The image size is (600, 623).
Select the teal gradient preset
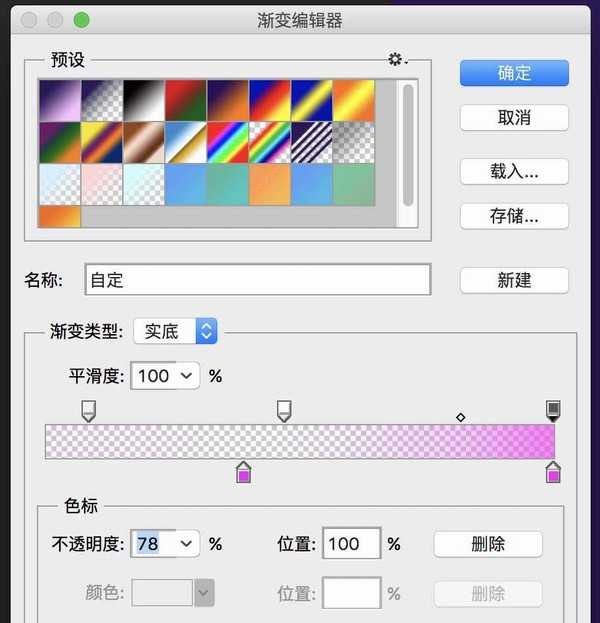pos(228,185)
